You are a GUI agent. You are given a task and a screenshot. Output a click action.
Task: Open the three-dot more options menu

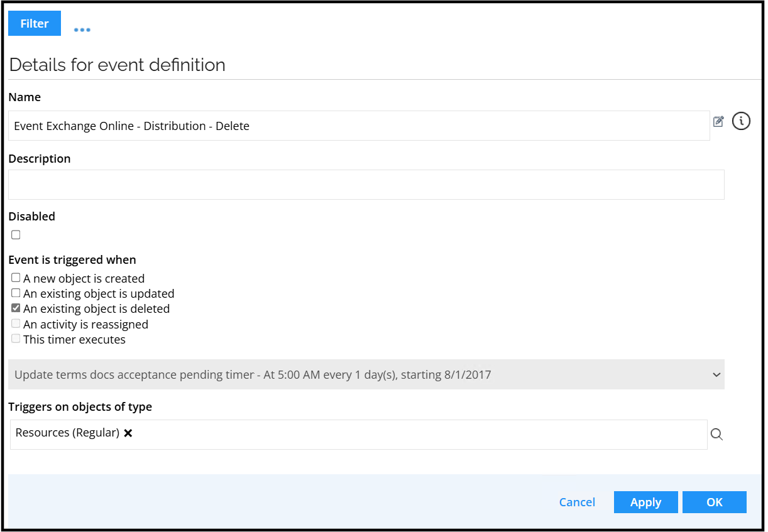point(82,30)
